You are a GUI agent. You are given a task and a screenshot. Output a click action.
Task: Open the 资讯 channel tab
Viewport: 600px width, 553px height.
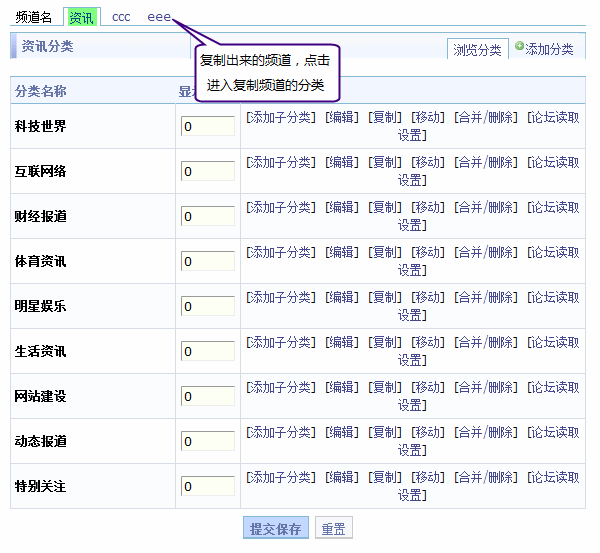click(x=81, y=17)
